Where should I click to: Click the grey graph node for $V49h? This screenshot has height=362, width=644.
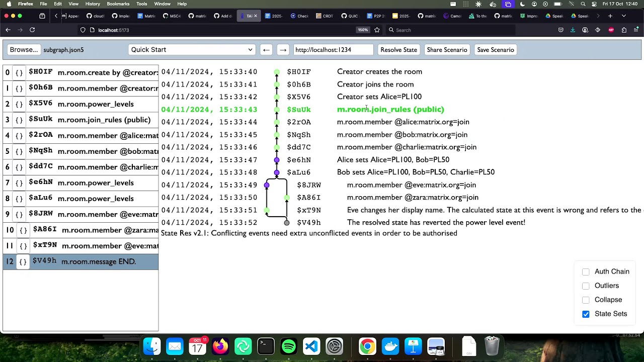[x=287, y=223]
